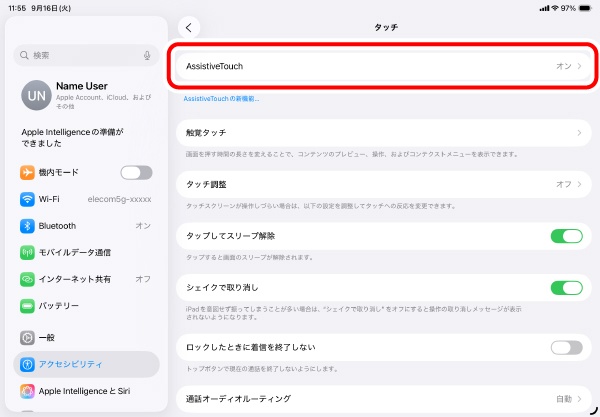
Task: Tap the UN user avatar
Action: tap(35, 94)
